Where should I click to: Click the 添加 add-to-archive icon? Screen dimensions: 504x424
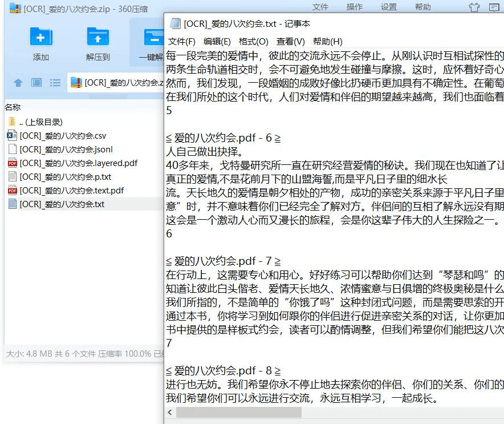point(40,37)
